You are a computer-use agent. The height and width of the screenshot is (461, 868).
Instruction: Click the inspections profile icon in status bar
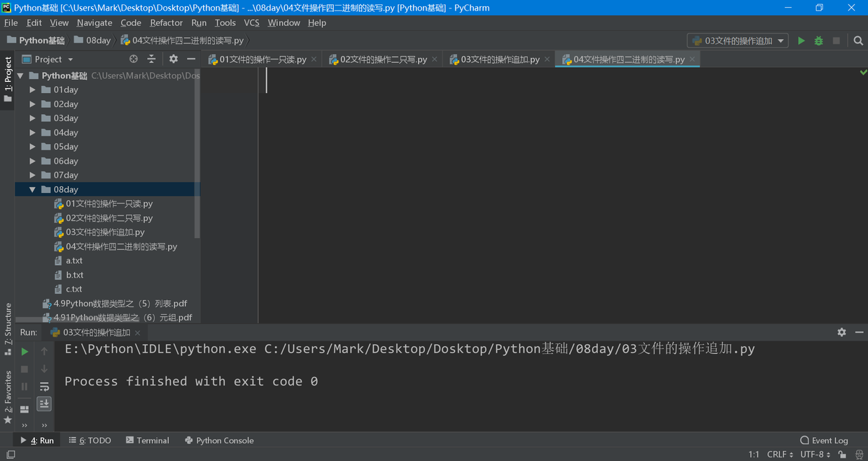click(860, 455)
